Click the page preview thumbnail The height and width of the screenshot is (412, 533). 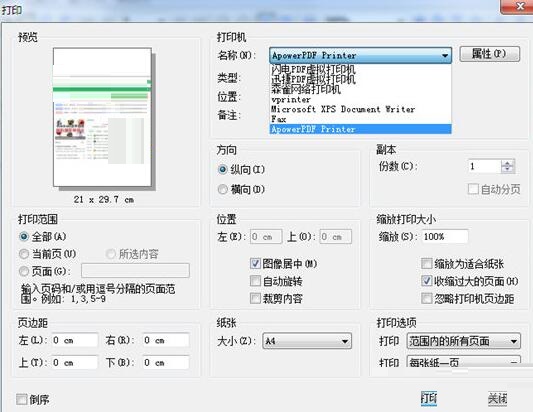(x=102, y=117)
